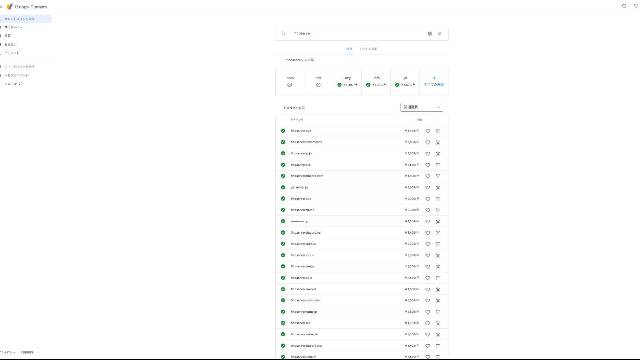The height and width of the screenshot is (360, 640).
Task: Add the second domain result to cart
Action: click(438, 142)
